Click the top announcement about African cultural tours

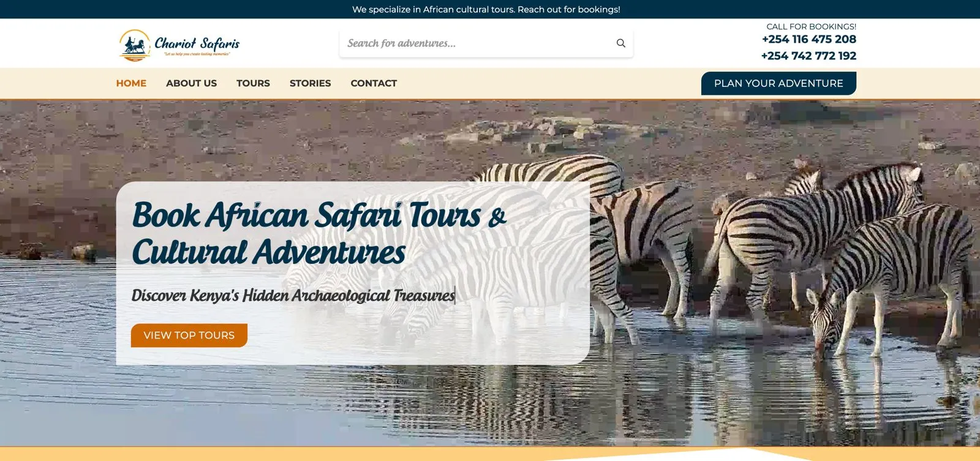coord(486,9)
